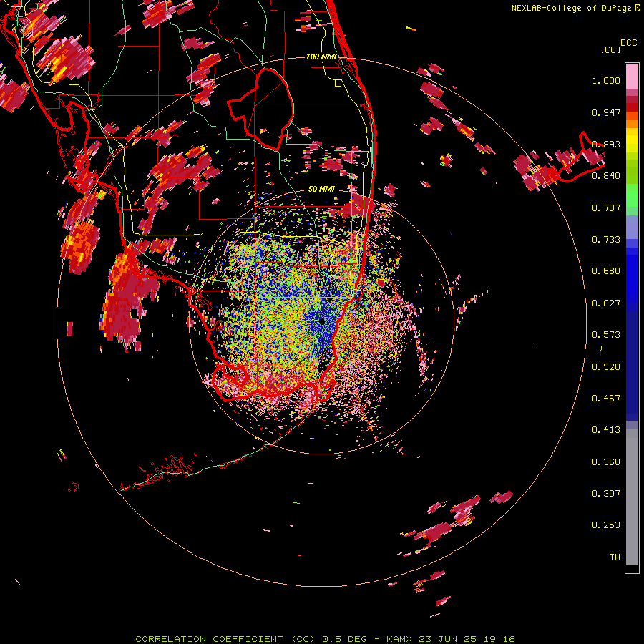Click the DCC product label
Screen dimensions: 644x644
point(628,43)
